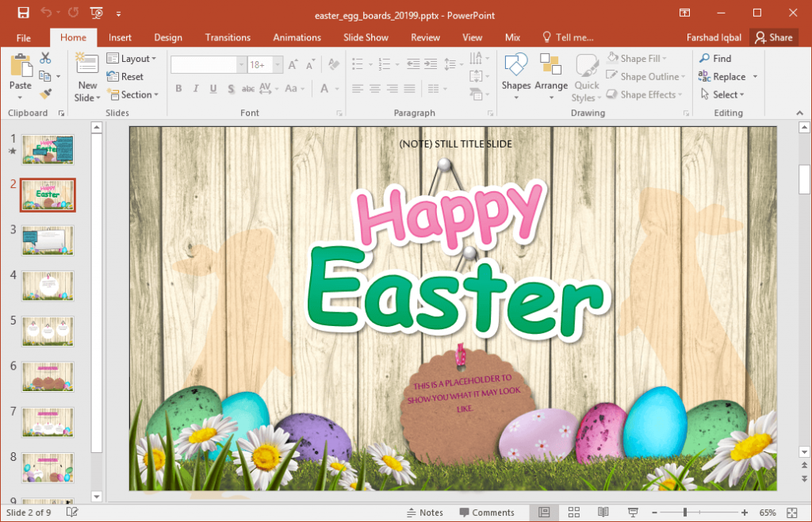Enable Italic formatting

click(x=195, y=89)
